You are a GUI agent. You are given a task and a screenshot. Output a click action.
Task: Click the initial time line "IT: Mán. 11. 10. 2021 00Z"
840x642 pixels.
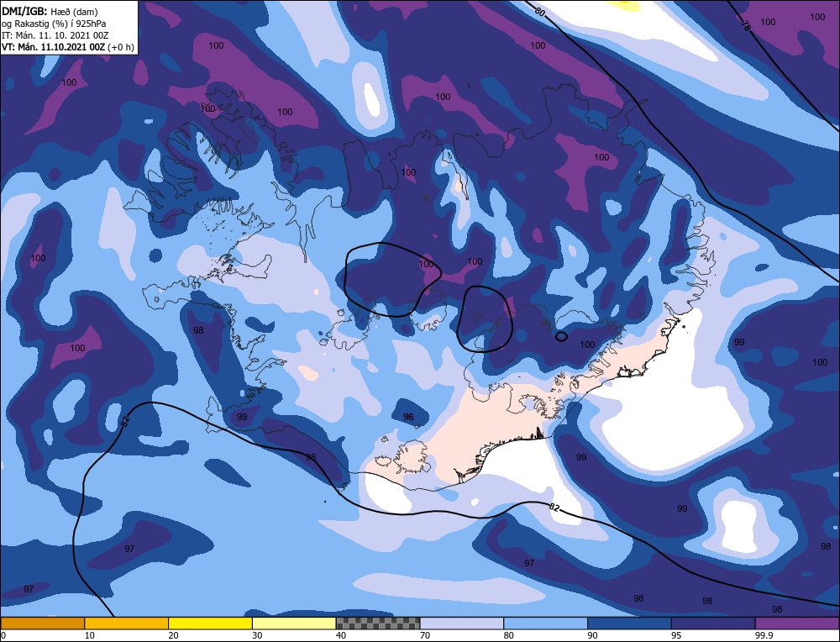pyautogui.click(x=55, y=35)
